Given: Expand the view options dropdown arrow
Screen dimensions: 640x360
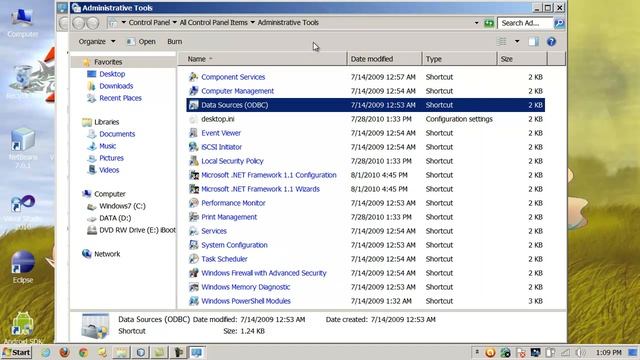Looking at the screenshot, I should click(x=517, y=41).
